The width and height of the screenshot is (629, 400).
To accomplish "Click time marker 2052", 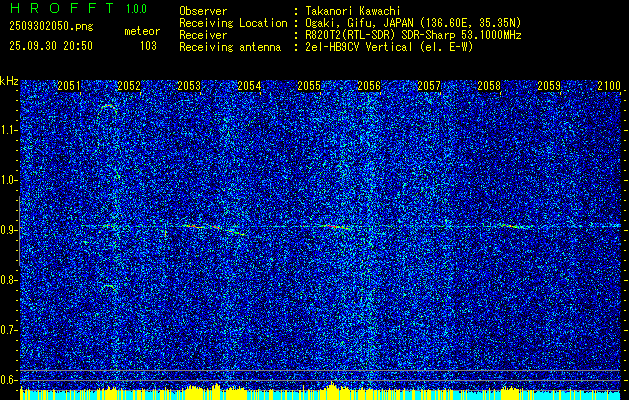I will point(129,86).
